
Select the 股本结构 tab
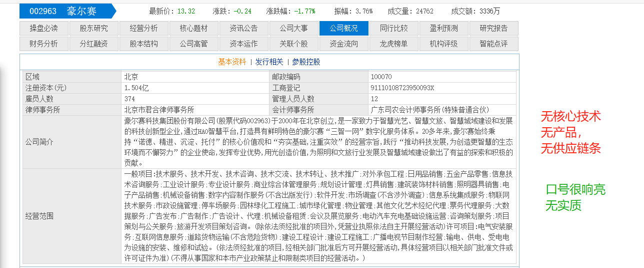[x=144, y=44]
